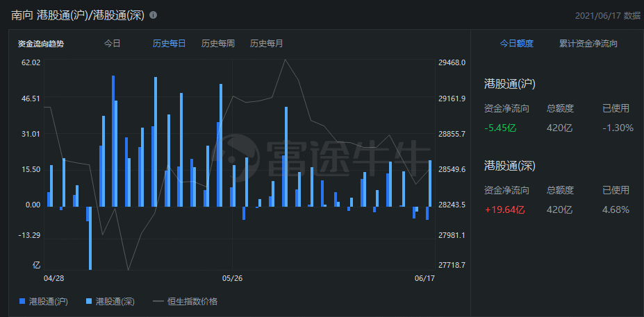Click the 46.51 left axis value
This screenshot has height=317, width=644.
(31, 98)
